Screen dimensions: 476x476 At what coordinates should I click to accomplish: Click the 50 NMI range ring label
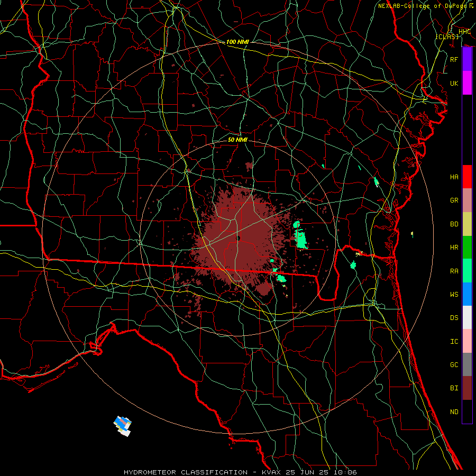click(237, 140)
